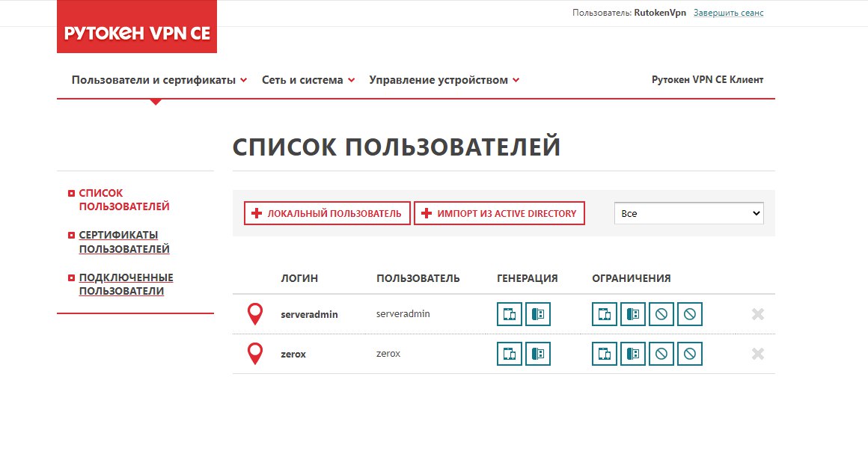Viewport: 868px width, 451px height.
Task: Click the Рутокен VPN CE logo
Action: [x=137, y=27]
